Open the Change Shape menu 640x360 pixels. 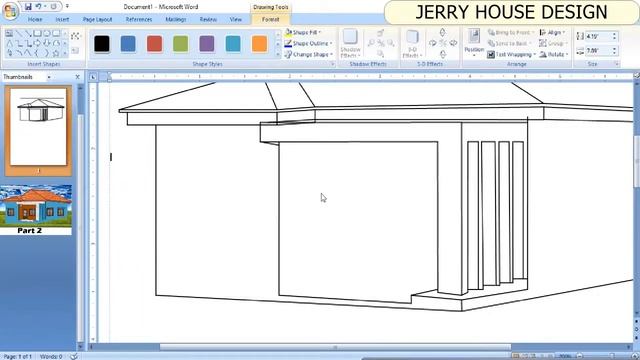click(309, 54)
